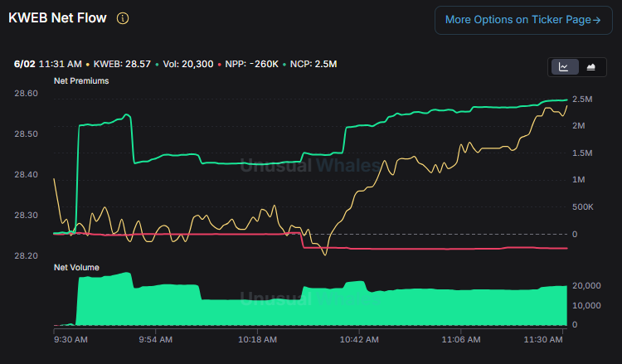This screenshot has height=364, width=622.
Task: Click the 11:06 AM time axis label
Action: (x=461, y=340)
